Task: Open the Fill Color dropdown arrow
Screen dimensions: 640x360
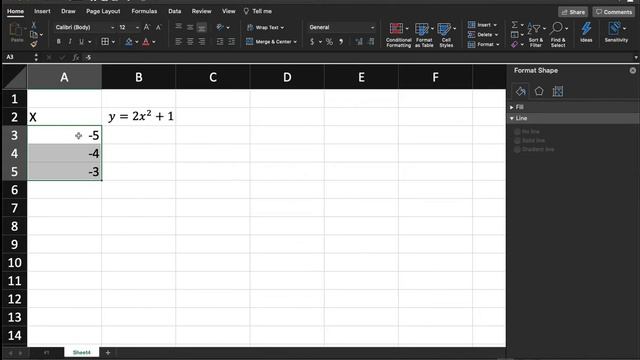Action: 137,42
